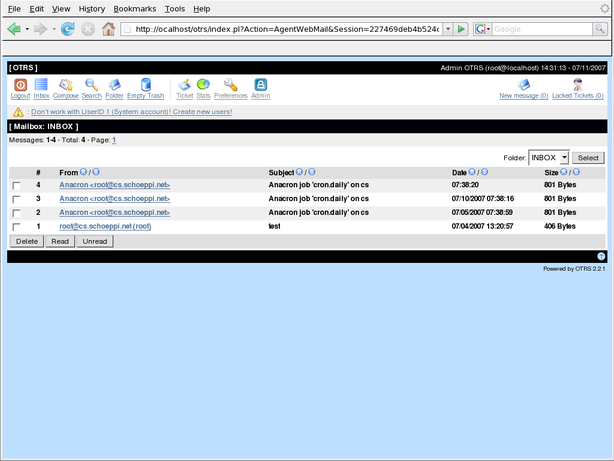Sort the Date column descending
The image size is (614, 461).
tap(485, 172)
